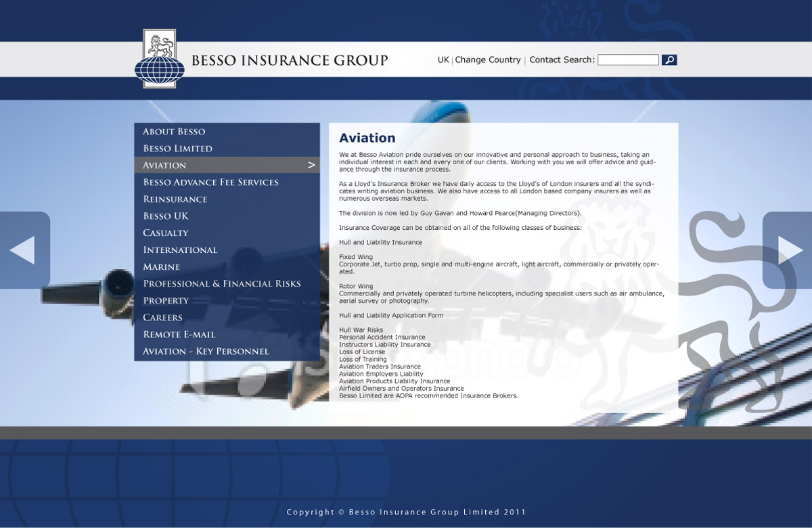Click the Besso Insurance Group title
This screenshot has width=812, height=528.
click(290, 60)
